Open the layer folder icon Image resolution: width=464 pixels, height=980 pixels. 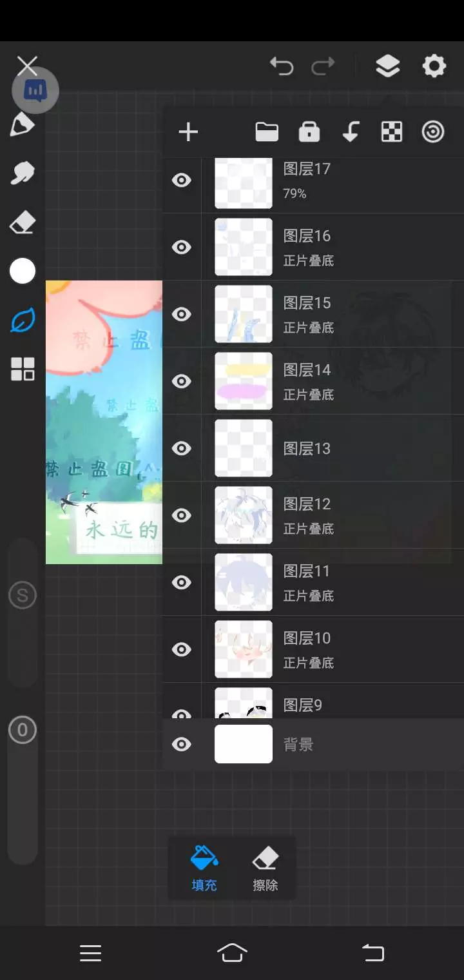pos(267,132)
